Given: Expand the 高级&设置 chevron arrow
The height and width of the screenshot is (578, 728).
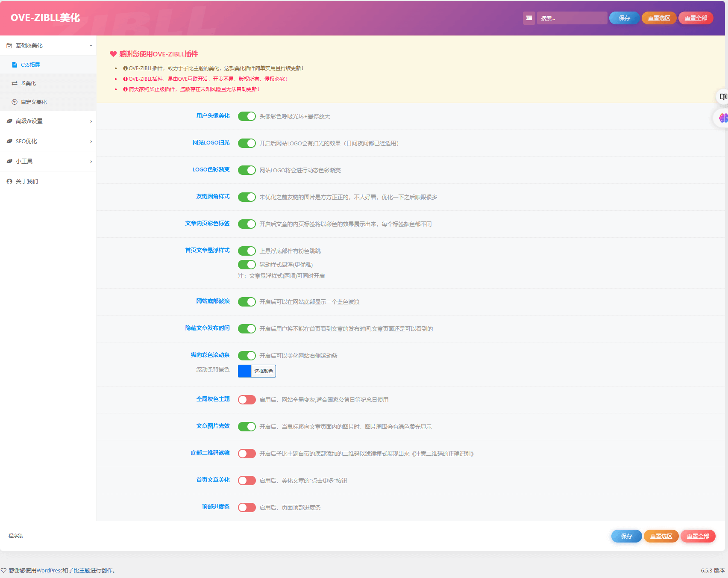Looking at the screenshot, I should (x=91, y=121).
